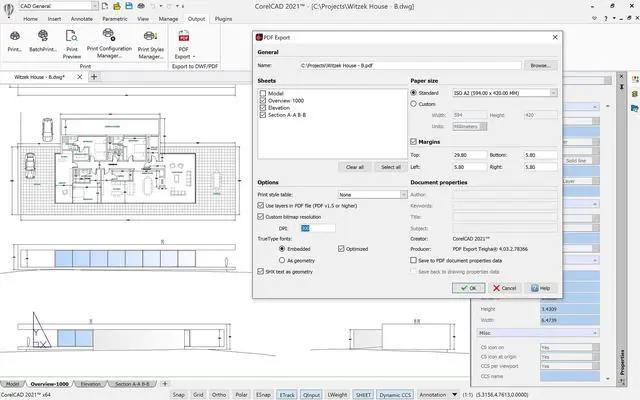Open the CAD General workspace dropdown
This screenshot has height=400, width=640.
(x=95, y=6)
